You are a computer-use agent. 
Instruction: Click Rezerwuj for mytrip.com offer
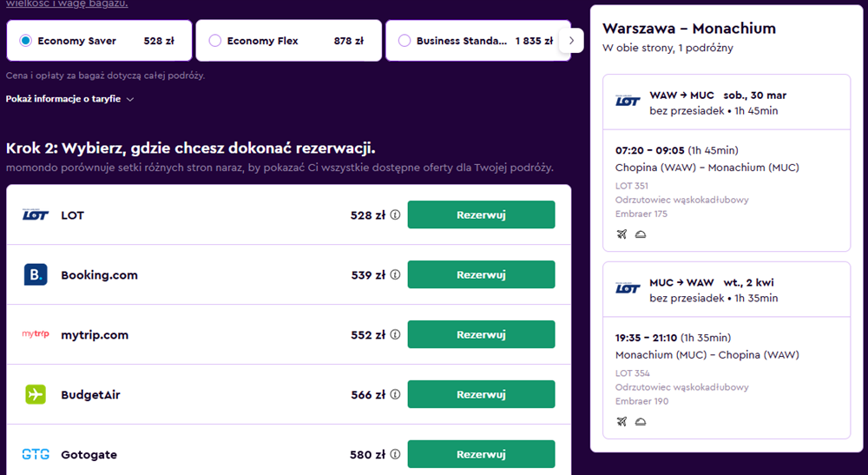(x=481, y=334)
